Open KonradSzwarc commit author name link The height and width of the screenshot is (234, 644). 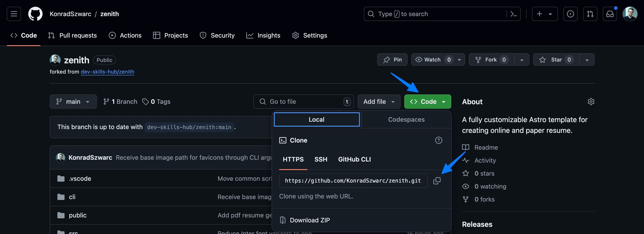[x=90, y=158]
